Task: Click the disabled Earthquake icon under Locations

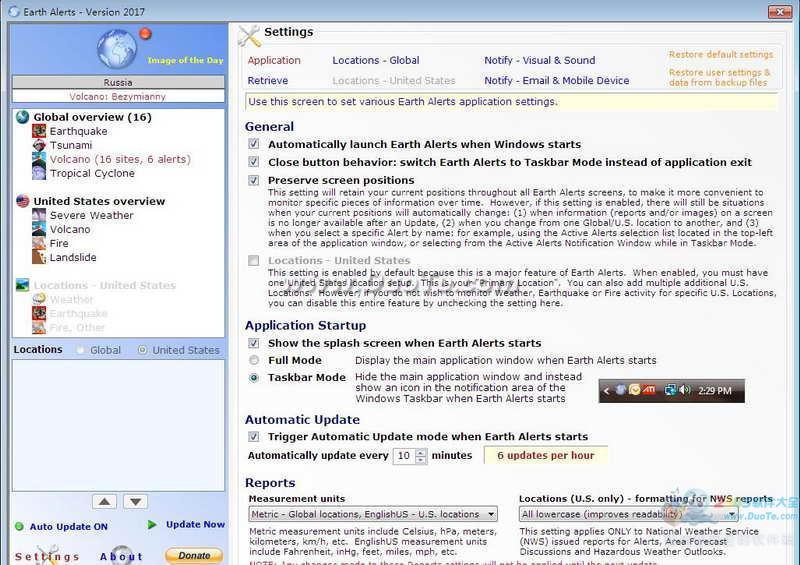Action: [x=39, y=313]
